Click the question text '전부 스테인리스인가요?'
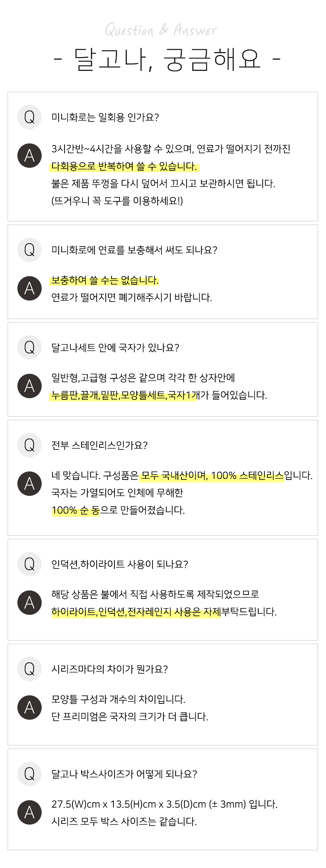Viewport: 326px width, 868px height. coord(99,445)
